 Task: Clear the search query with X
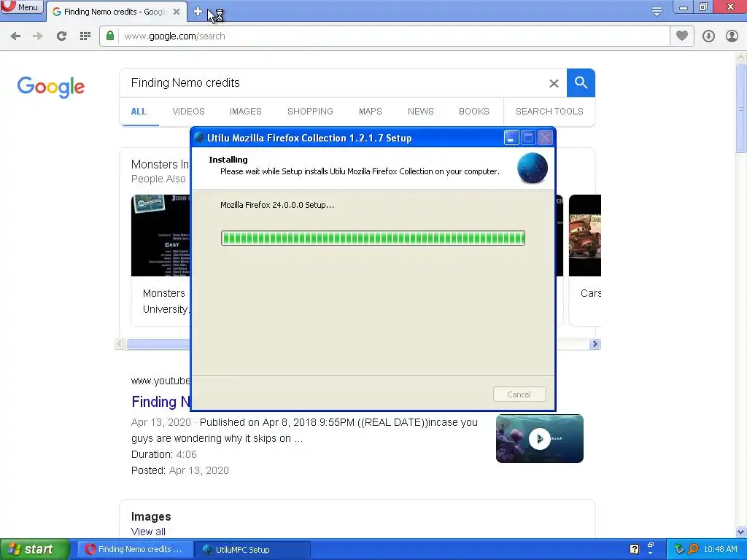pyautogui.click(x=554, y=83)
